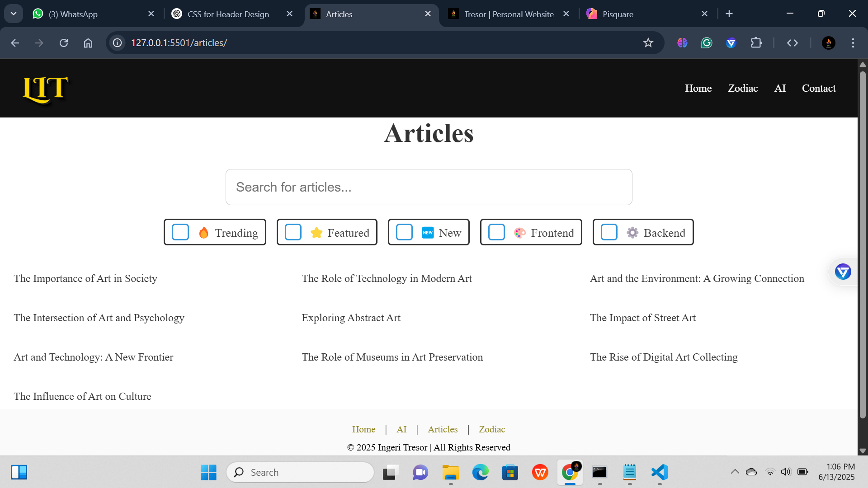Click the Grammarly extension icon
This screenshot has width=868, height=488.
[x=707, y=43]
